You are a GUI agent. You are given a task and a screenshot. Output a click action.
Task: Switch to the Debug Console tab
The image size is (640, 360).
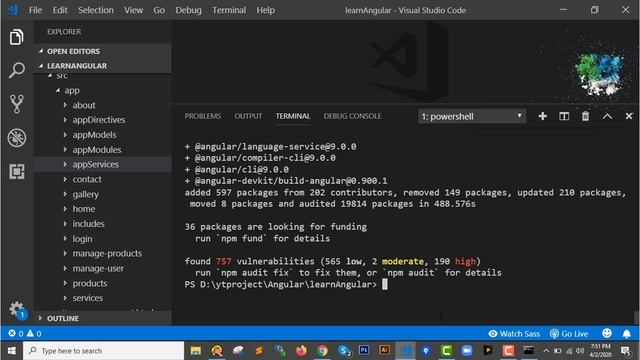[352, 116]
